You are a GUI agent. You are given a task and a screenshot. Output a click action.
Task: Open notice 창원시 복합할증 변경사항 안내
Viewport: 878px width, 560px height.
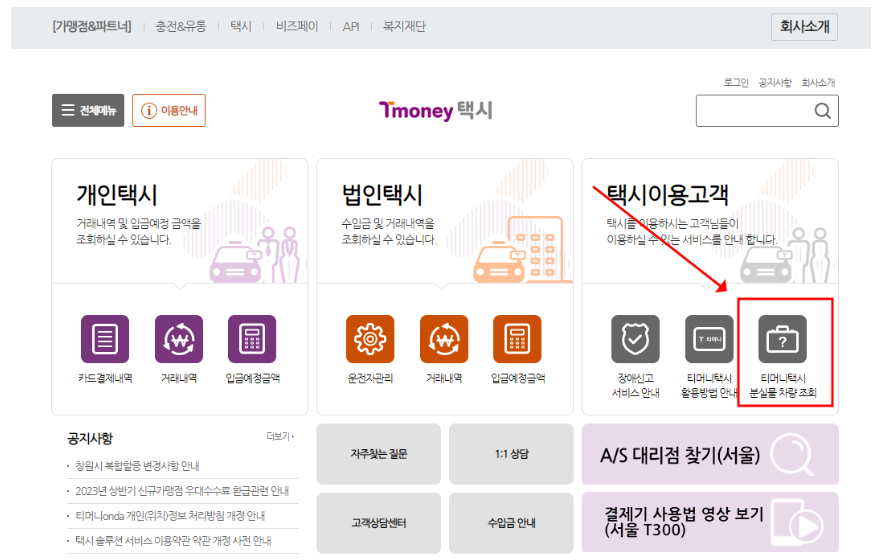[138, 466]
